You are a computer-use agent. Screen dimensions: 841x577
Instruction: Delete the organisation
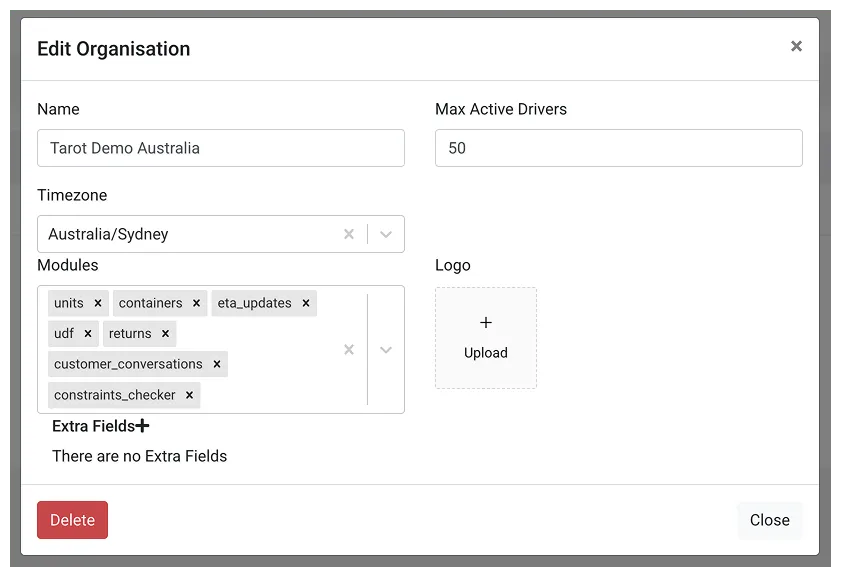tap(72, 520)
